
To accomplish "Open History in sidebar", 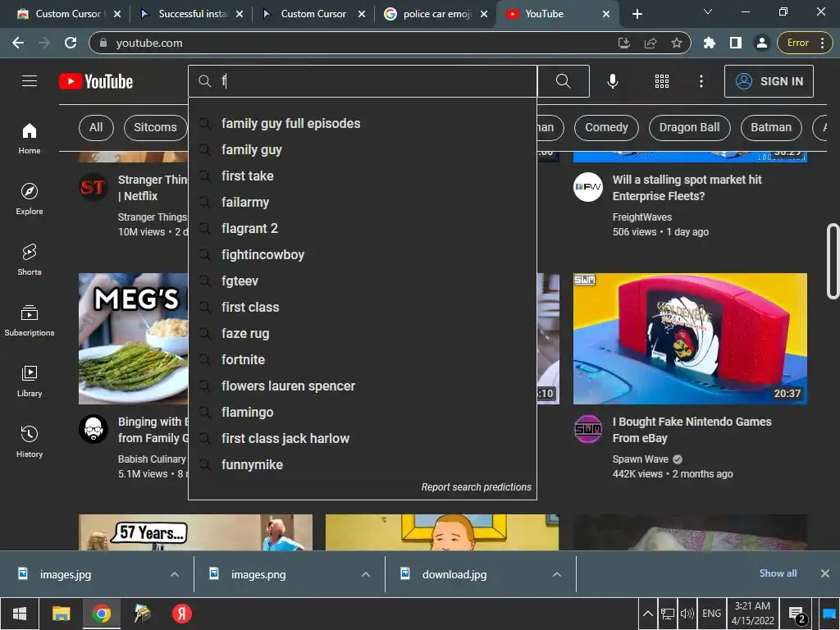I will tap(30, 441).
